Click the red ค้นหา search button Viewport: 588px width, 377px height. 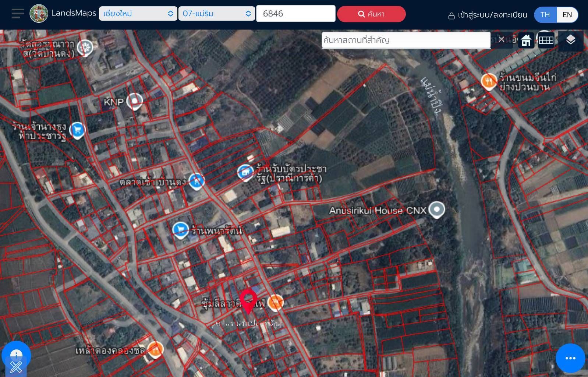pos(371,14)
